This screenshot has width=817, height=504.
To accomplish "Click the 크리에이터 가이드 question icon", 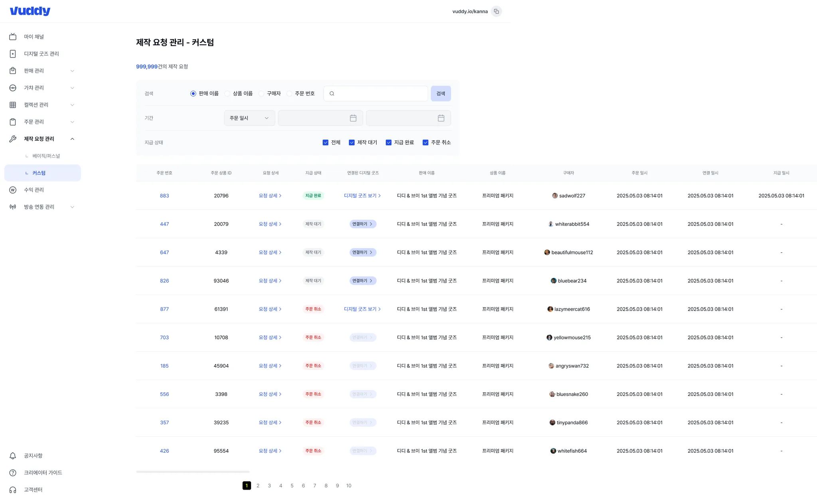I will coord(13,472).
